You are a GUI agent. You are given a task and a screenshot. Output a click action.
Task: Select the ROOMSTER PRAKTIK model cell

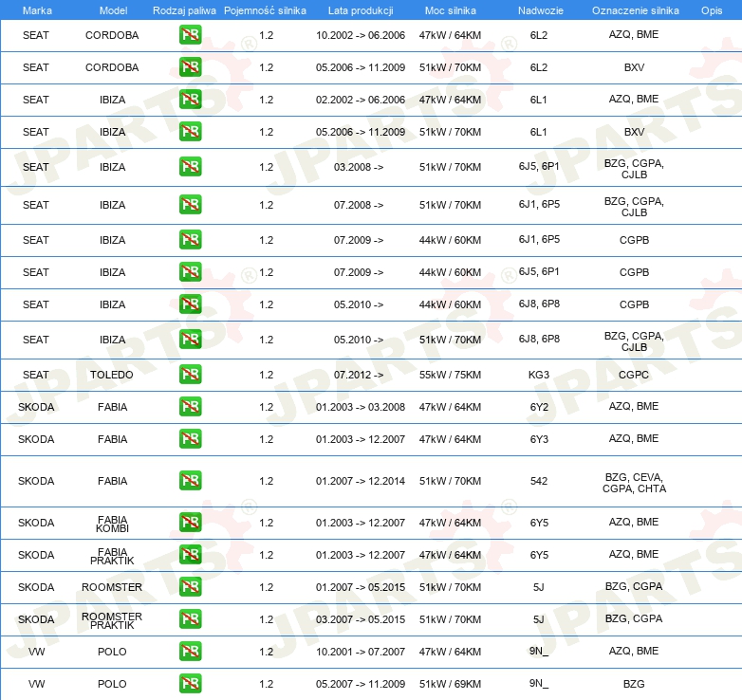112,620
